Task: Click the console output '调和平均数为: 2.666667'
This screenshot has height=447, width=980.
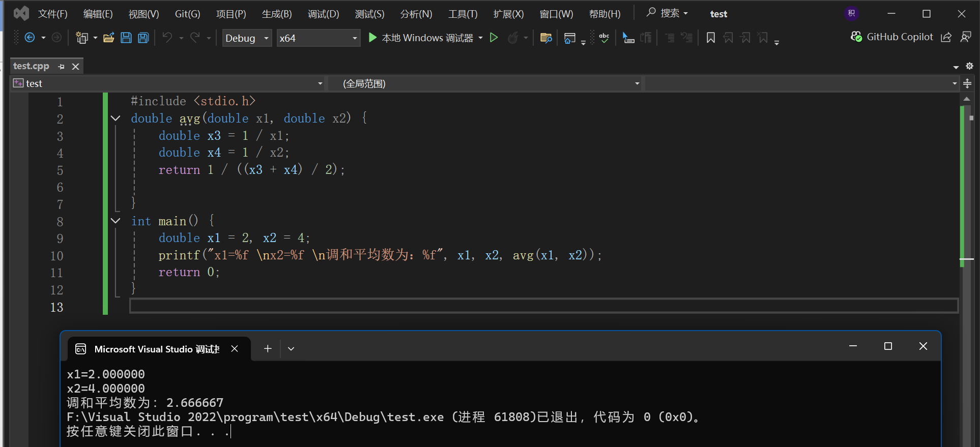Action: (145, 403)
